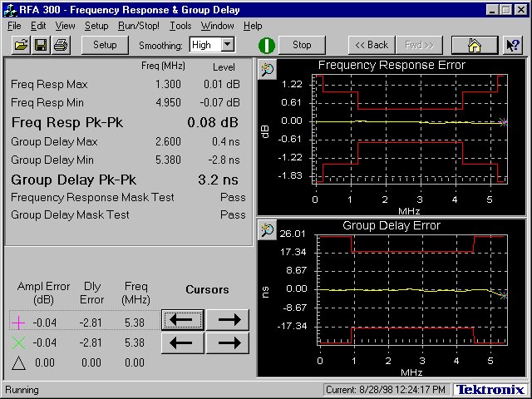Maximize the RFA 300 window
The image size is (532, 399).
click(505, 10)
